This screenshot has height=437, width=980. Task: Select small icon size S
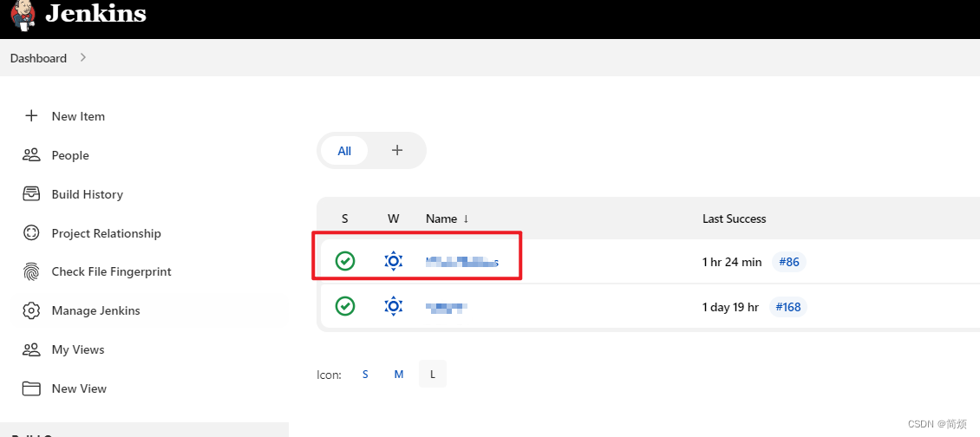365,375
